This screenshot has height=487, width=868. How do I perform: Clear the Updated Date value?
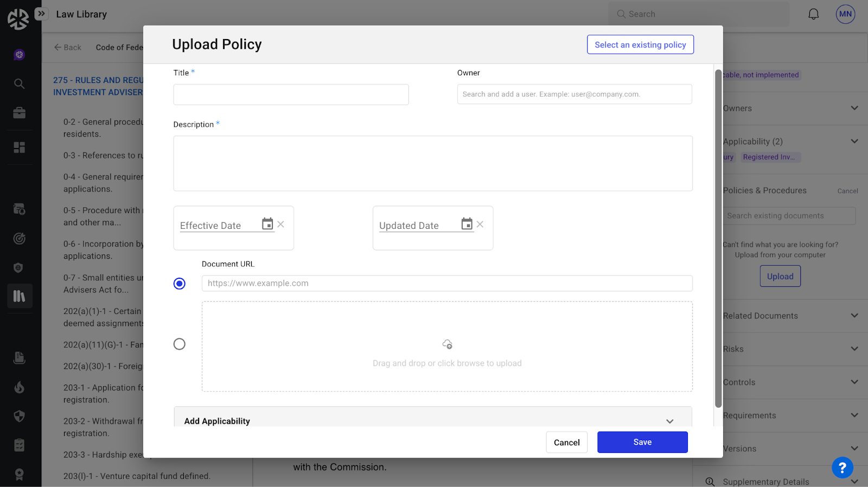480,225
